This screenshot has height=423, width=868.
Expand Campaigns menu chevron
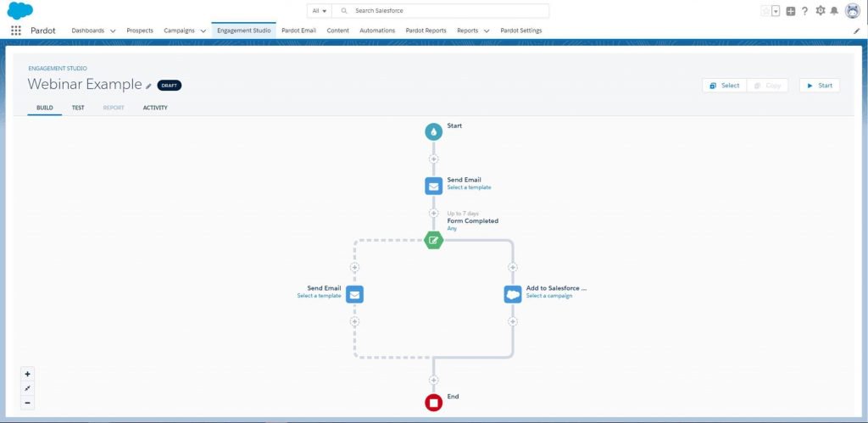pos(203,31)
